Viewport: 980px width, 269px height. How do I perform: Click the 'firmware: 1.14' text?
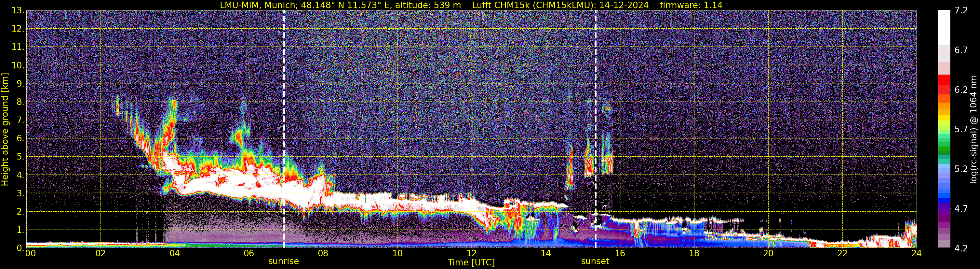[x=691, y=5]
